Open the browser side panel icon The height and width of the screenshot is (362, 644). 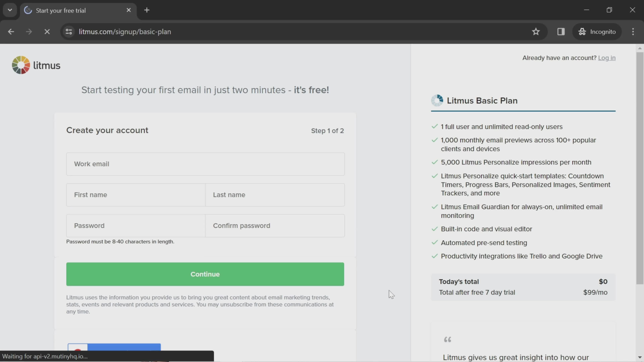(x=561, y=32)
